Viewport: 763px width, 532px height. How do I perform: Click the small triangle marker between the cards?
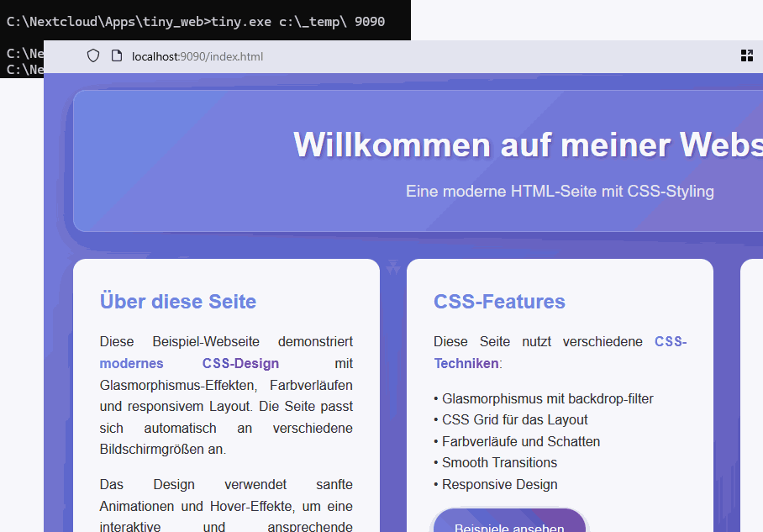[x=393, y=267]
